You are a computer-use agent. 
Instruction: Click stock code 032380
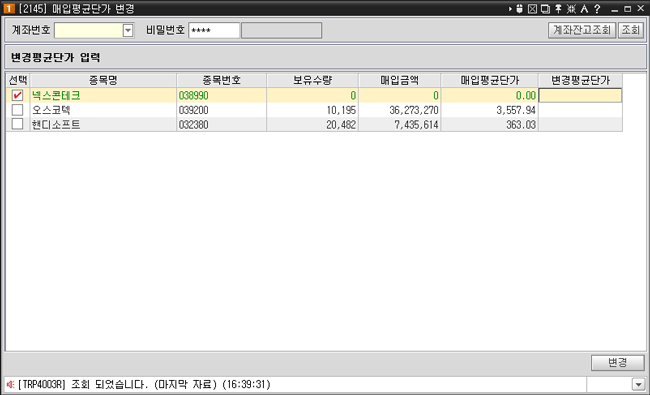194,125
